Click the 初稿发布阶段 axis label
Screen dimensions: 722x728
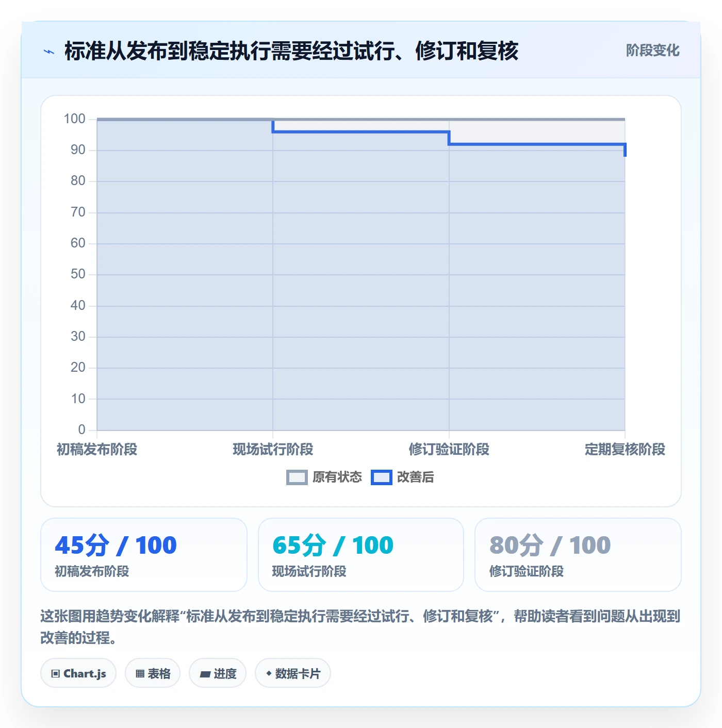[97, 450]
